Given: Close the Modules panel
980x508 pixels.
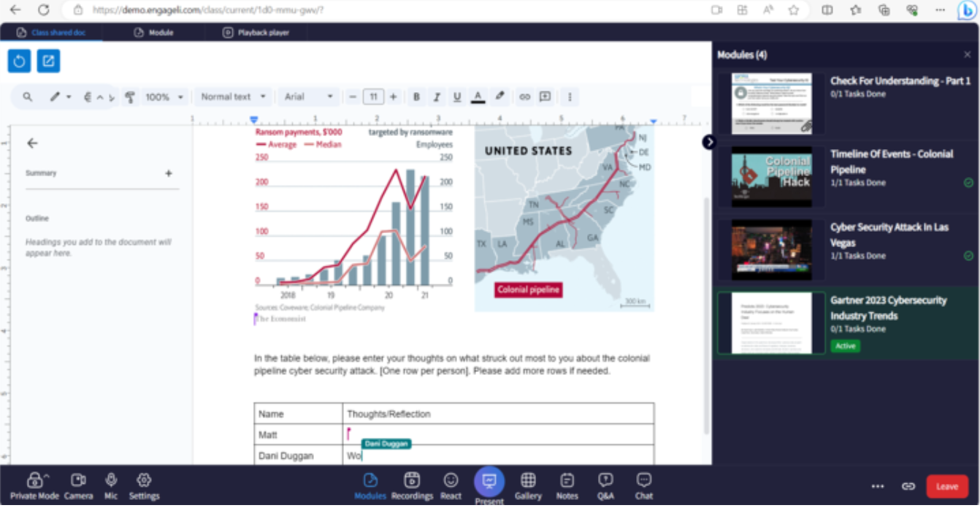Looking at the screenshot, I should pyautogui.click(x=968, y=55).
